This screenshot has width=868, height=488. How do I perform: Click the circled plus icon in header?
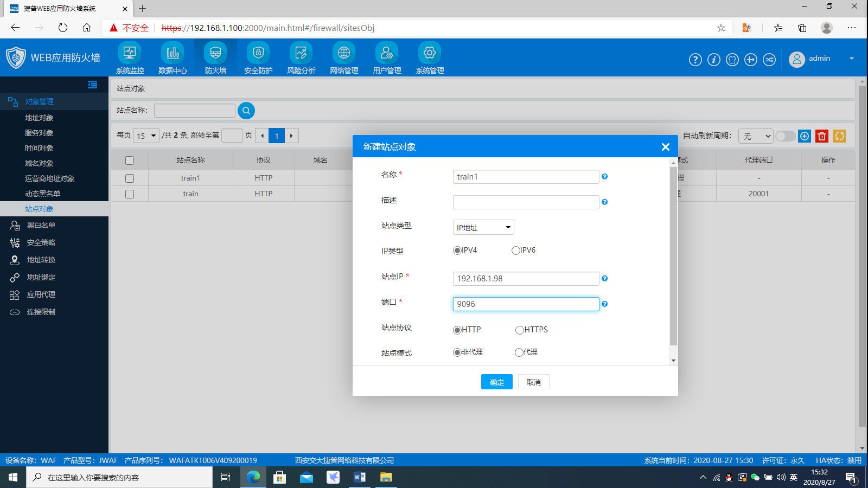tap(751, 60)
